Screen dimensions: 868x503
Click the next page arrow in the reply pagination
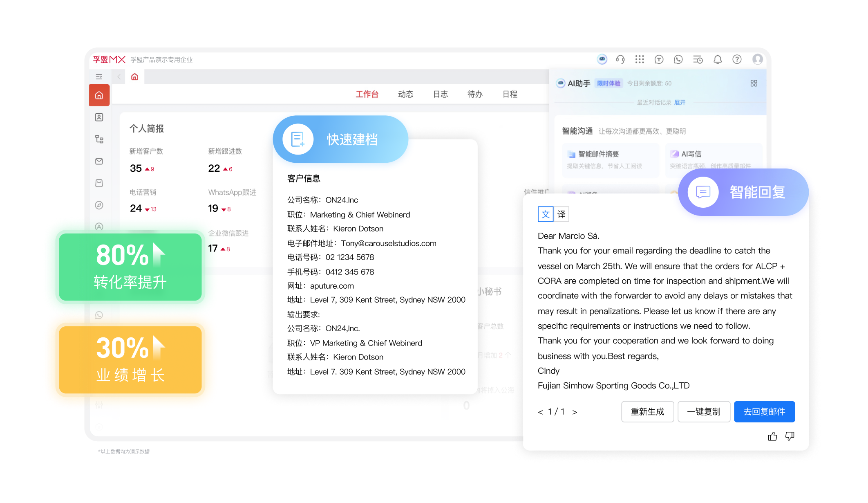[x=575, y=412]
